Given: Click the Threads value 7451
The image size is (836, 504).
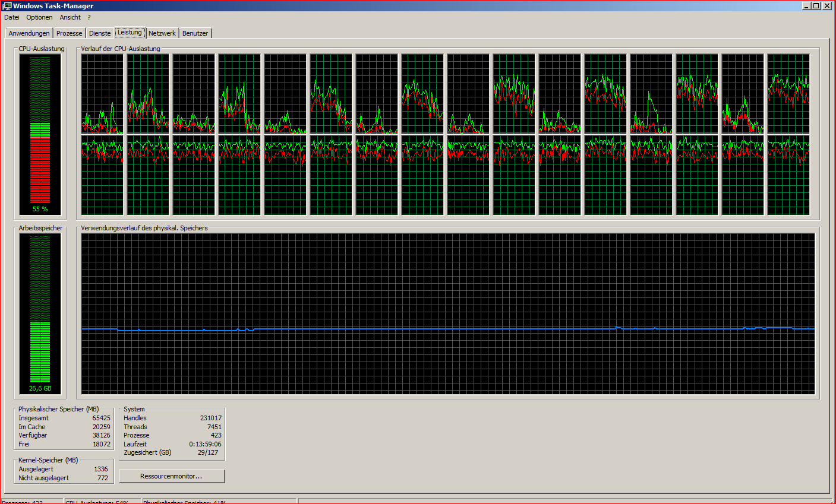Looking at the screenshot, I should [214, 427].
